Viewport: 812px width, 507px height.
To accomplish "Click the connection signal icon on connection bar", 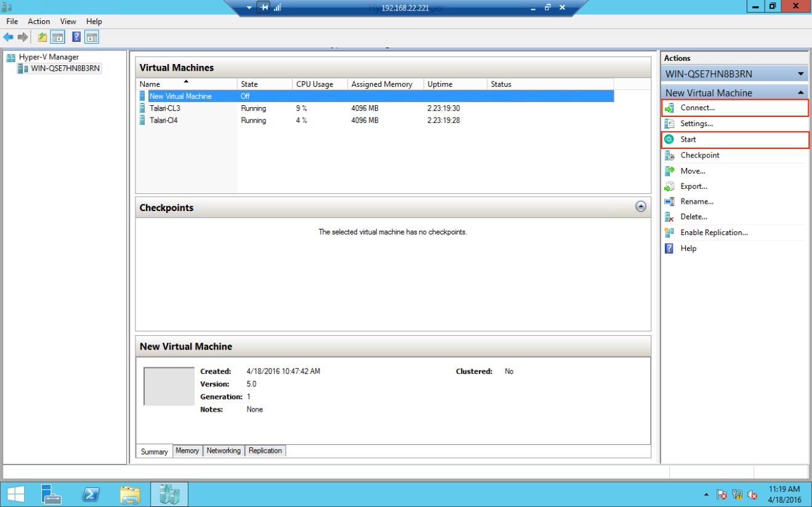I will click(x=277, y=7).
